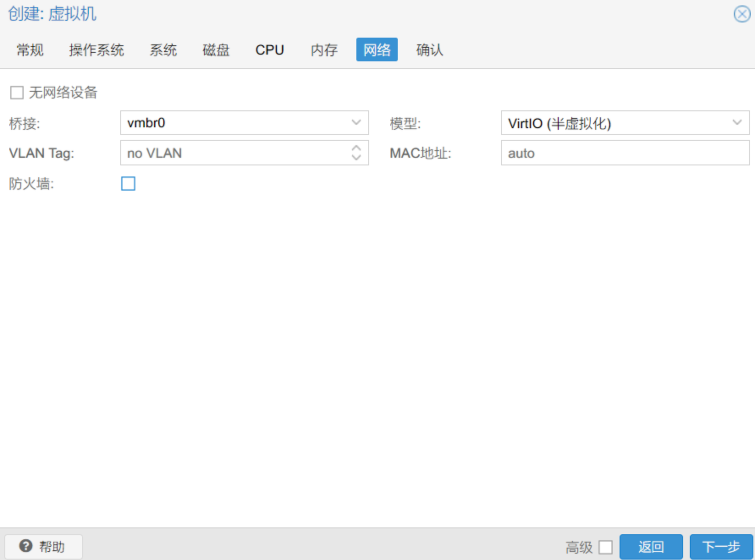The width and height of the screenshot is (755, 560).
Task: Click the 返回 back button
Action: pyautogui.click(x=651, y=547)
